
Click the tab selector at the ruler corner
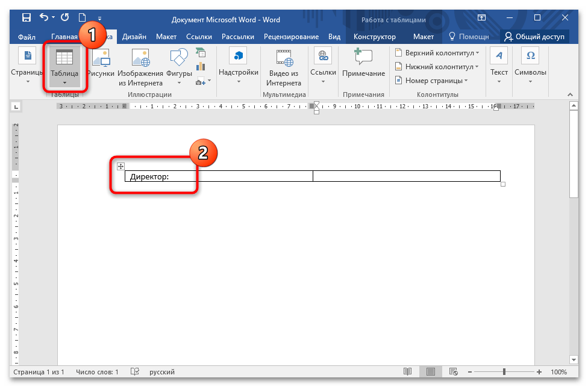[x=16, y=107]
